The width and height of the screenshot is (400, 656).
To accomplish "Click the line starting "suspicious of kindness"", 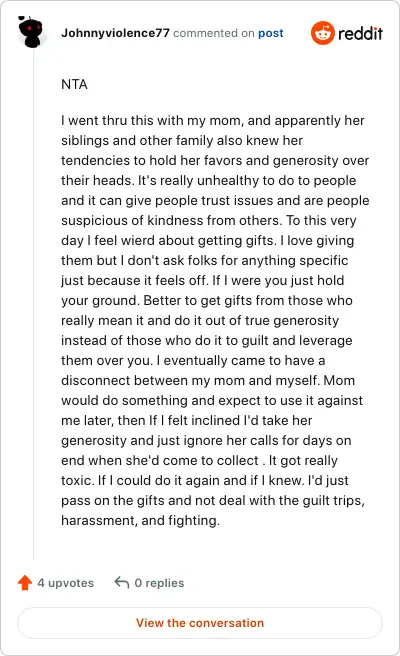I will (208, 220).
